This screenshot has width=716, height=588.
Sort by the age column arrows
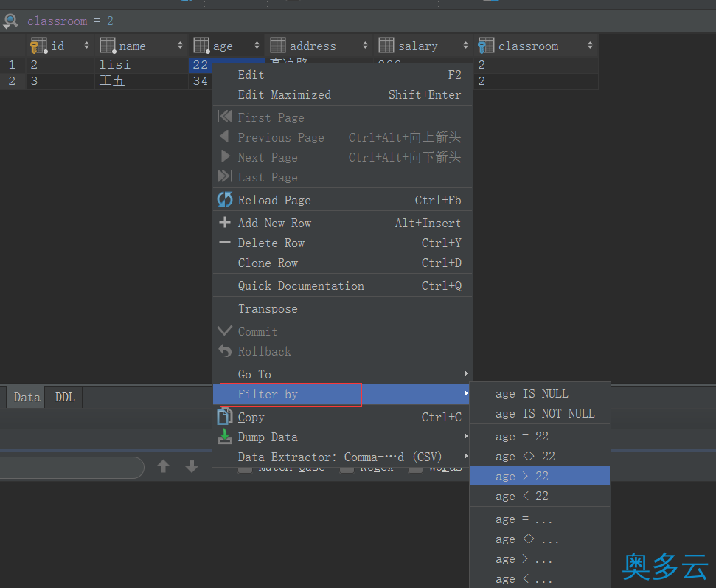(x=257, y=45)
